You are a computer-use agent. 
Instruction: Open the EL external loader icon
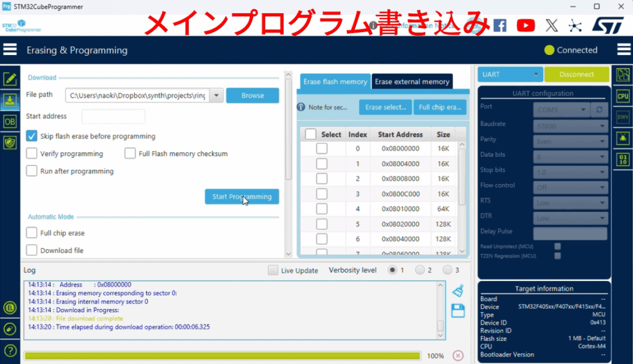[x=10, y=308]
